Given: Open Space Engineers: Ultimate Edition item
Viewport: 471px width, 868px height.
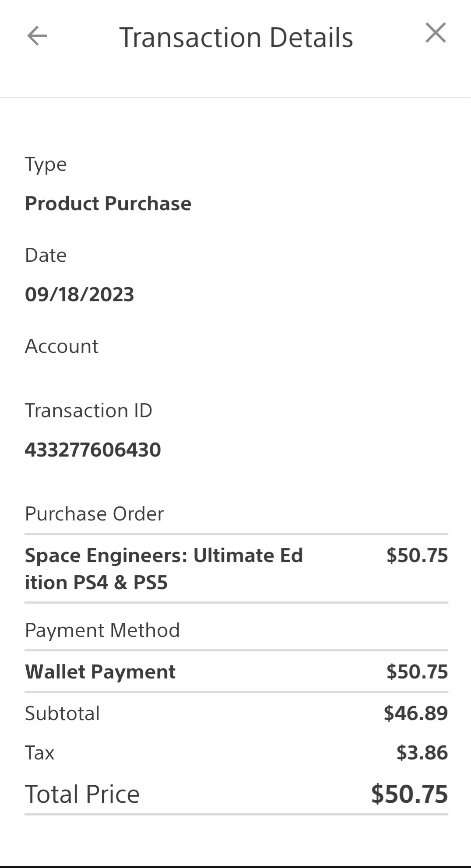Looking at the screenshot, I should click(x=164, y=569).
